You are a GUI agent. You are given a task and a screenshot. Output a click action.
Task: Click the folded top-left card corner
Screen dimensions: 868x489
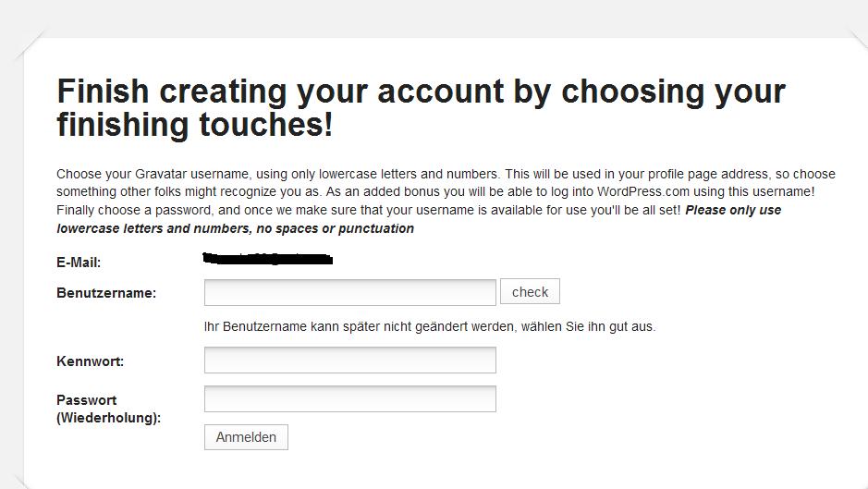pos(30,44)
